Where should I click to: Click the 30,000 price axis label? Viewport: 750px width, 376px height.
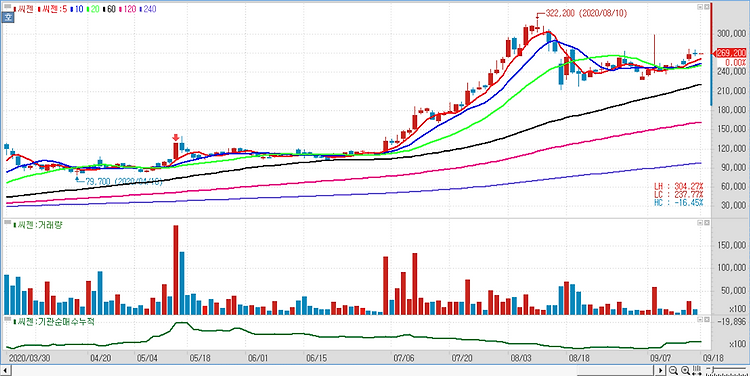coord(733,205)
